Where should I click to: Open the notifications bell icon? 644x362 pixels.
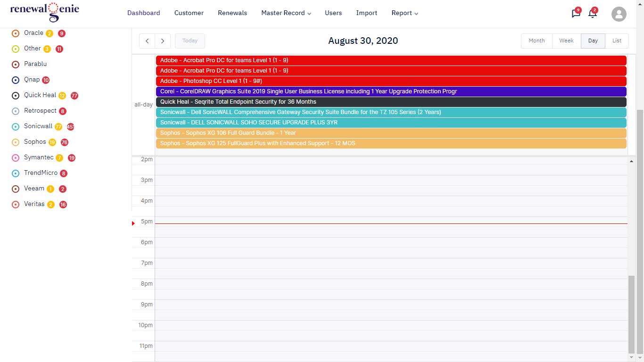(x=593, y=13)
